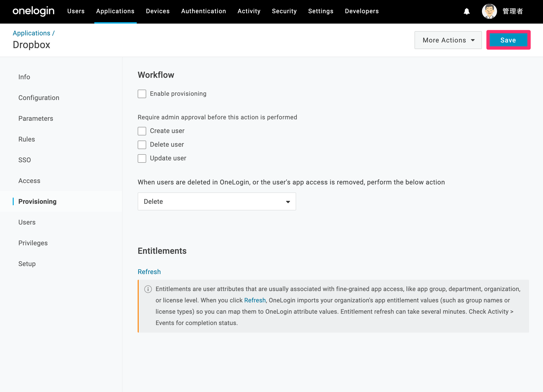This screenshot has height=392, width=543.
Task: Open the notifications bell
Action: [x=466, y=11]
